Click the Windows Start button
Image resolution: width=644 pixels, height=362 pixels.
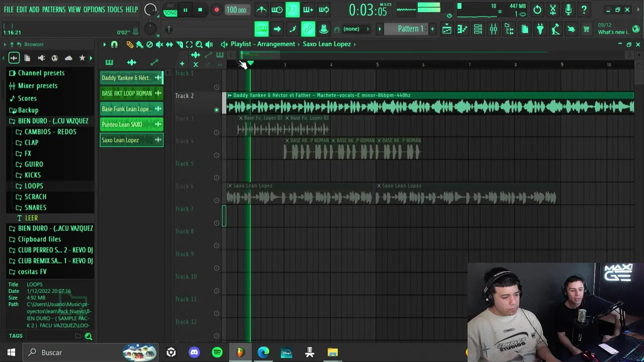(11, 352)
